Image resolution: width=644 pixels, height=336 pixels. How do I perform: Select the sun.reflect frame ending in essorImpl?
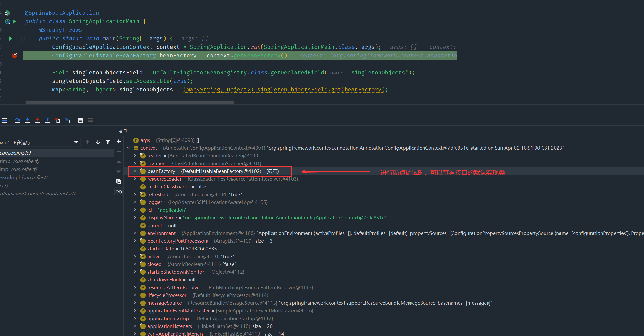pyautogui.click(x=24, y=177)
